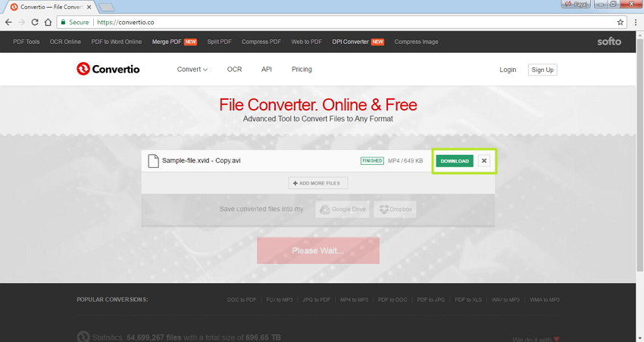Screen dimensions: 644x342
Task: Go back with the browser back arrow
Action: (x=8, y=22)
